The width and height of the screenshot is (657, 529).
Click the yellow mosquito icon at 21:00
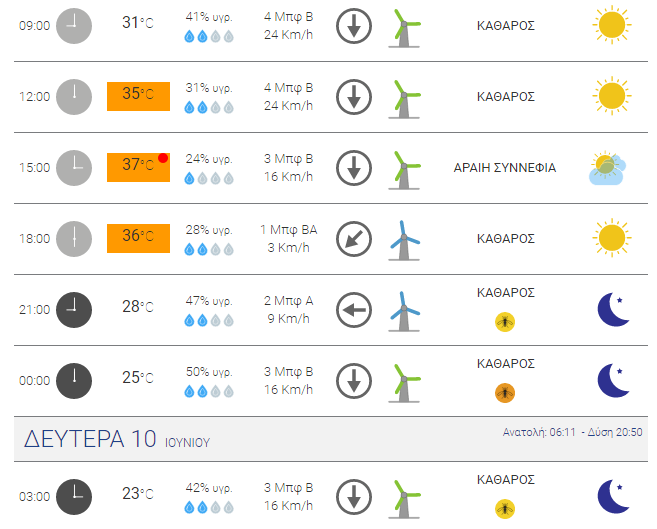505,322
